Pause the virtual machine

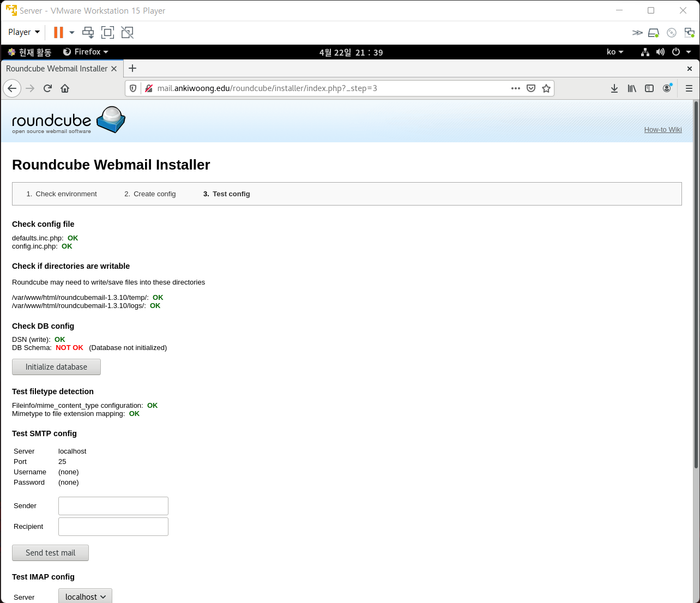click(58, 33)
